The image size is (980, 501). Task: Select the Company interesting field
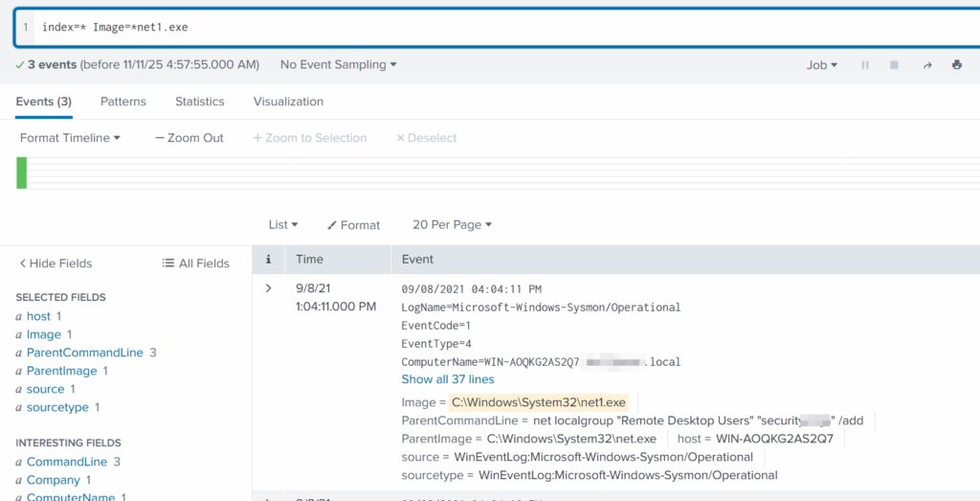[x=54, y=480]
